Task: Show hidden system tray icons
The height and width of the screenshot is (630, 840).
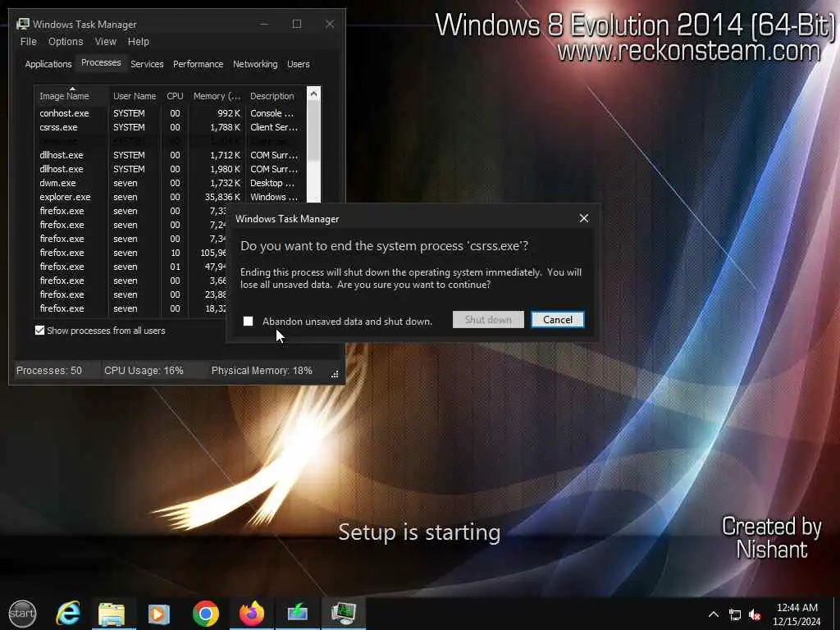Action: [x=714, y=614]
